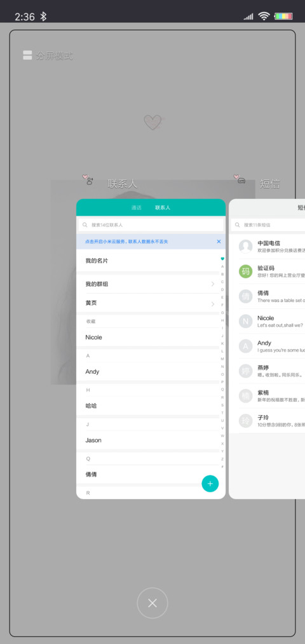Tap the 短信 app title above the card
The width and height of the screenshot is (305, 644).
pos(269,184)
